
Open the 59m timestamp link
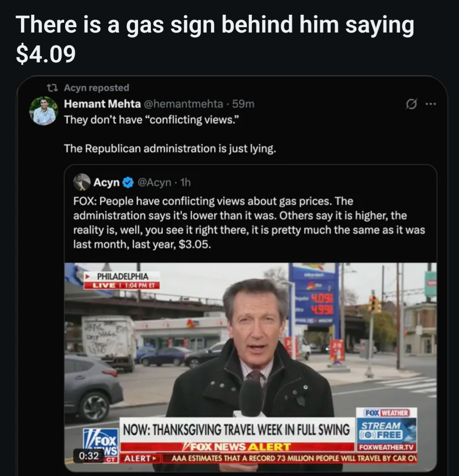[x=244, y=104]
